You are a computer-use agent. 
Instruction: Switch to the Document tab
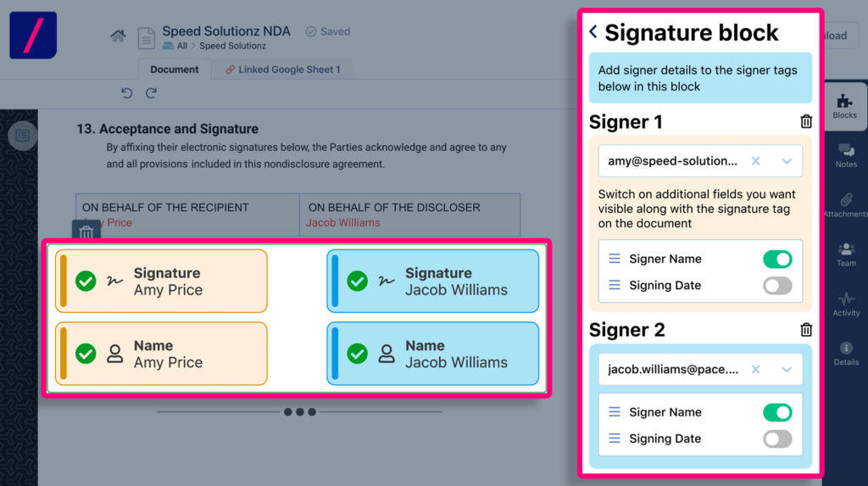tap(175, 70)
